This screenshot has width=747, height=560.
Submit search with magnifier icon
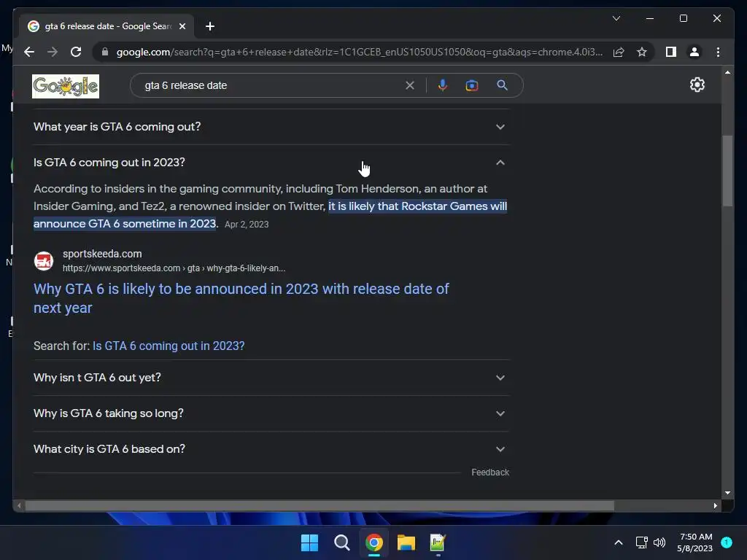pos(502,85)
